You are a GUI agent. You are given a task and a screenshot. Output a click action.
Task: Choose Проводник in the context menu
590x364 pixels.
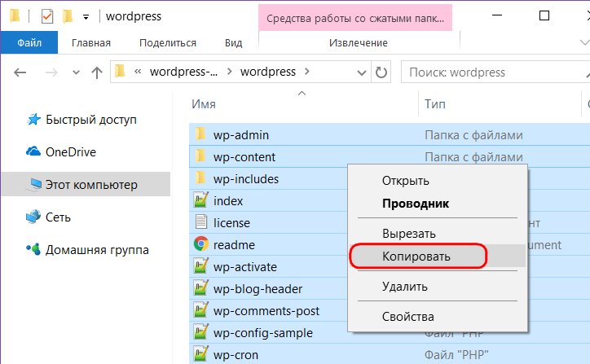pos(438,204)
